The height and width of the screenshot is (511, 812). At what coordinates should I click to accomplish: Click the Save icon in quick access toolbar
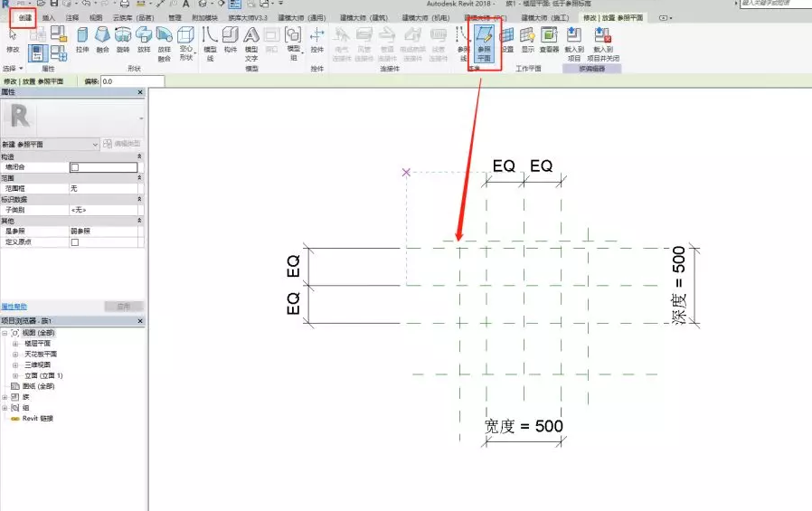54,4
